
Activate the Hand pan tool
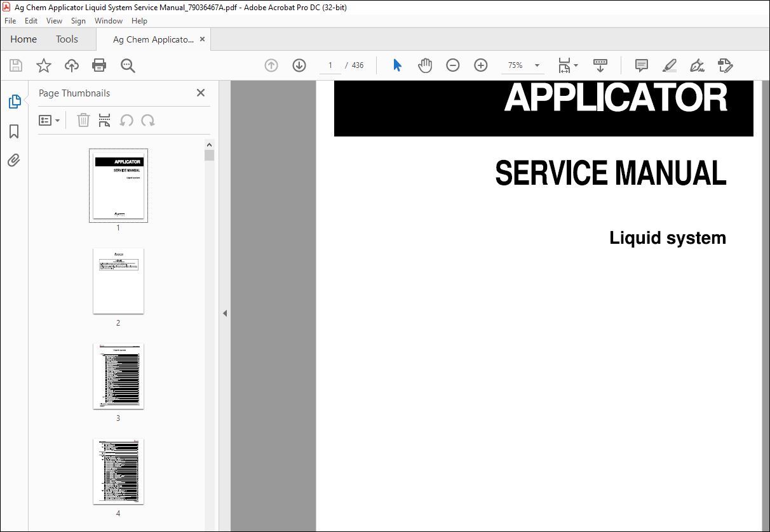pos(425,65)
